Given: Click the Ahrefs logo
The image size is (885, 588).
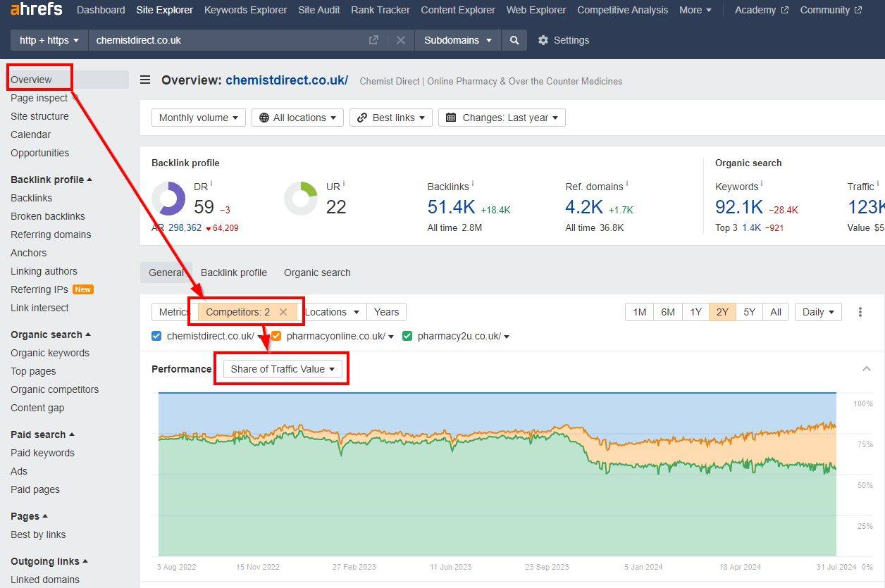Looking at the screenshot, I should click(x=36, y=9).
